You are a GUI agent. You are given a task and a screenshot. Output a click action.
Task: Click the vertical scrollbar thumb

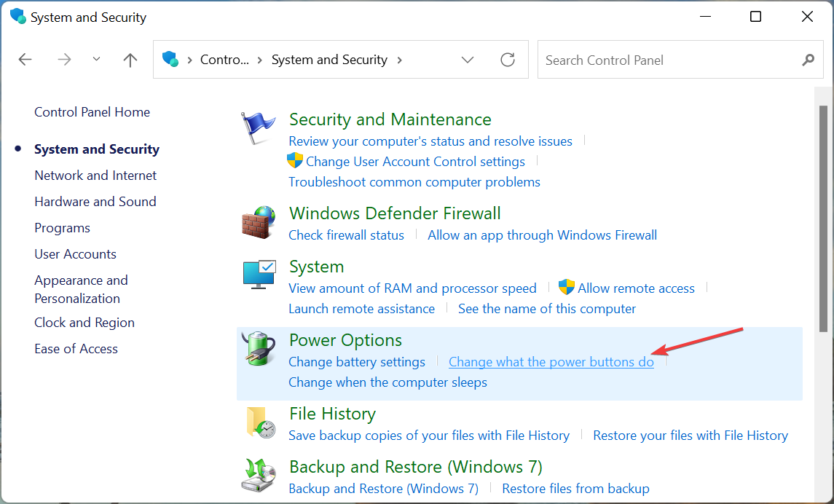pos(824,218)
